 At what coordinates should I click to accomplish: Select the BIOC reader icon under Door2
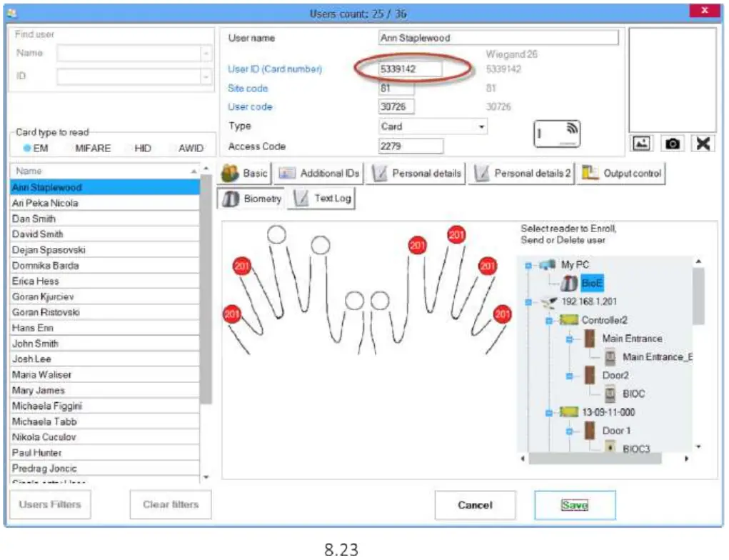point(610,394)
